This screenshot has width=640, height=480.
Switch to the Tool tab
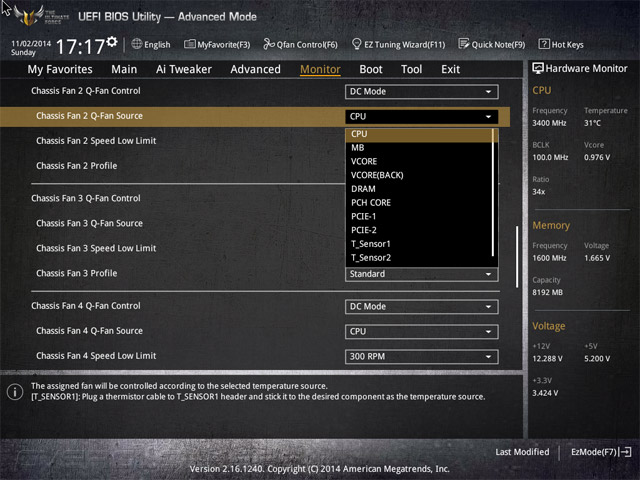coord(411,69)
